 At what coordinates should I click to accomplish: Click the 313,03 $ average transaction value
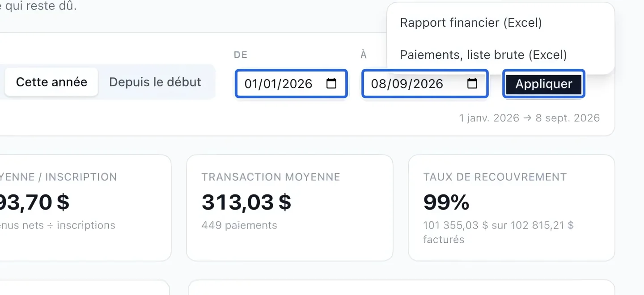click(x=246, y=202)
